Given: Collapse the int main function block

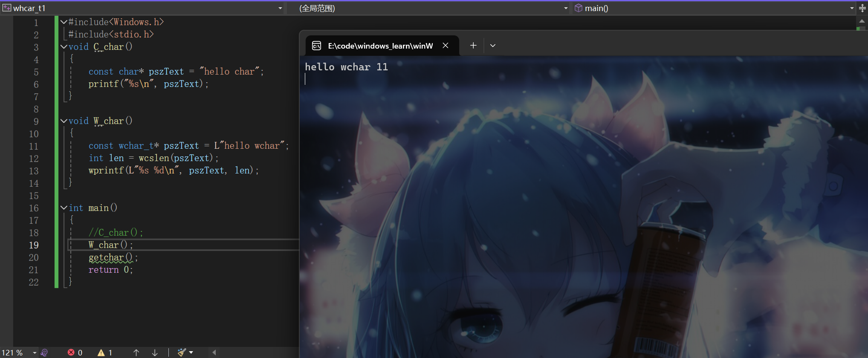Looking at the screenshot, I should [x=64, y=208].
